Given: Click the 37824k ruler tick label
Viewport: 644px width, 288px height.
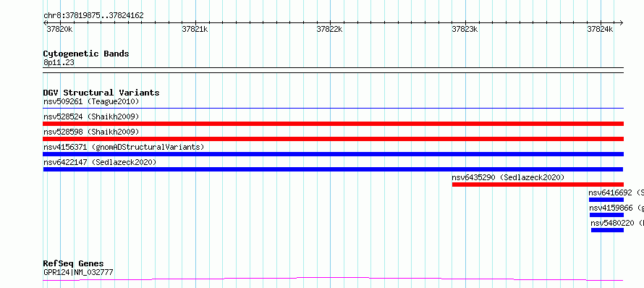Looking at the screenshot, I should (x=600, y=29).
